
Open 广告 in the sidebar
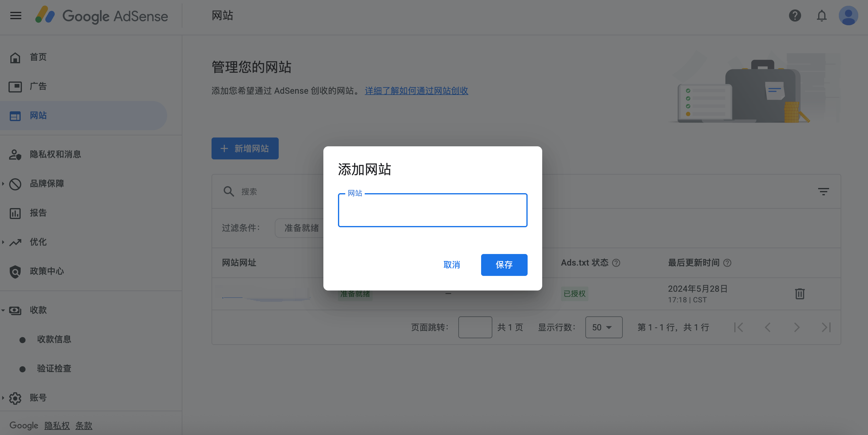coord(38,86)
